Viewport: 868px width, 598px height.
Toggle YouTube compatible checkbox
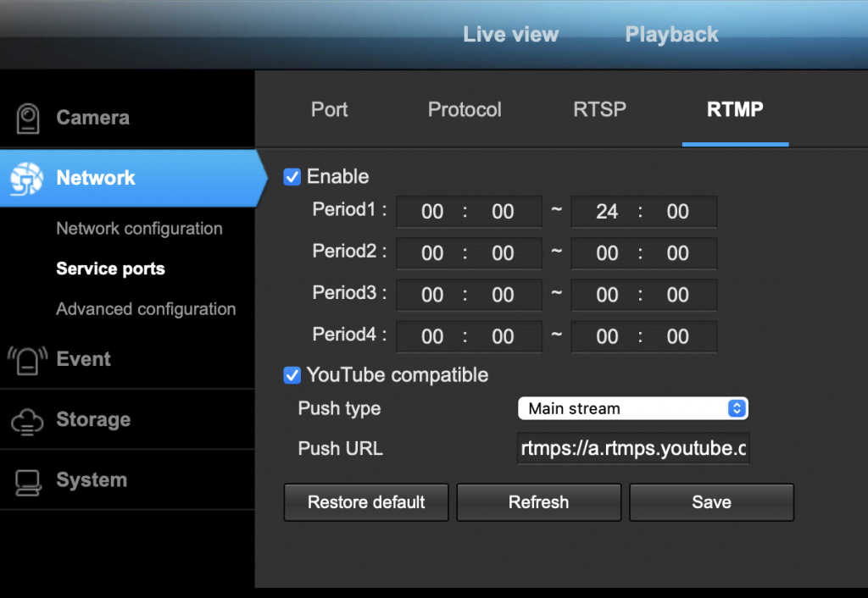[x=292, y=375]
